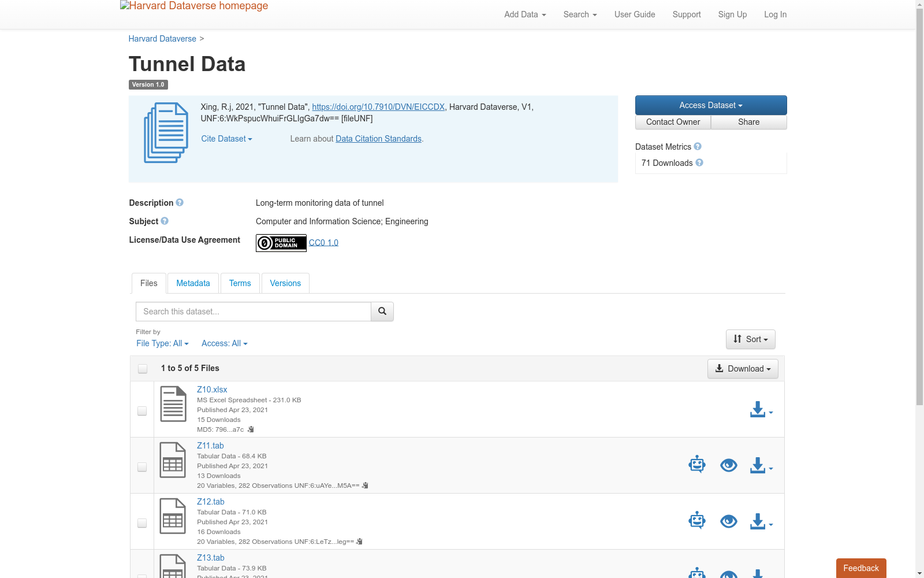
Task: Click the scrollbar down arrow
Action: [x=920, y=574]
